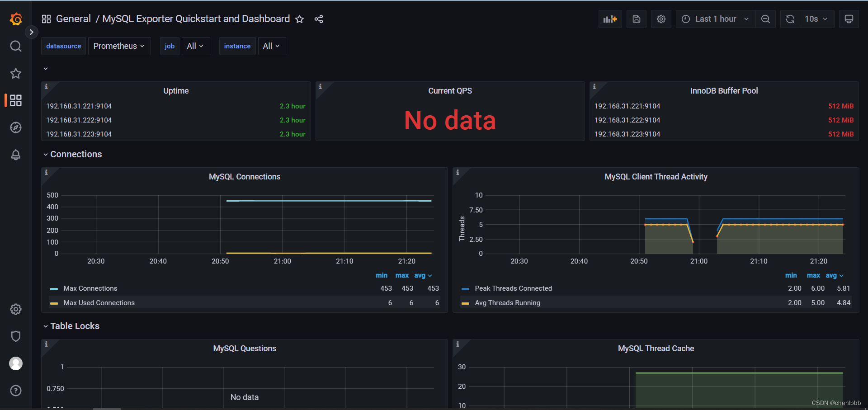Open MySQL Connections panel title menu
Viewport: 868px width, 410px height.
pos(245,177)
